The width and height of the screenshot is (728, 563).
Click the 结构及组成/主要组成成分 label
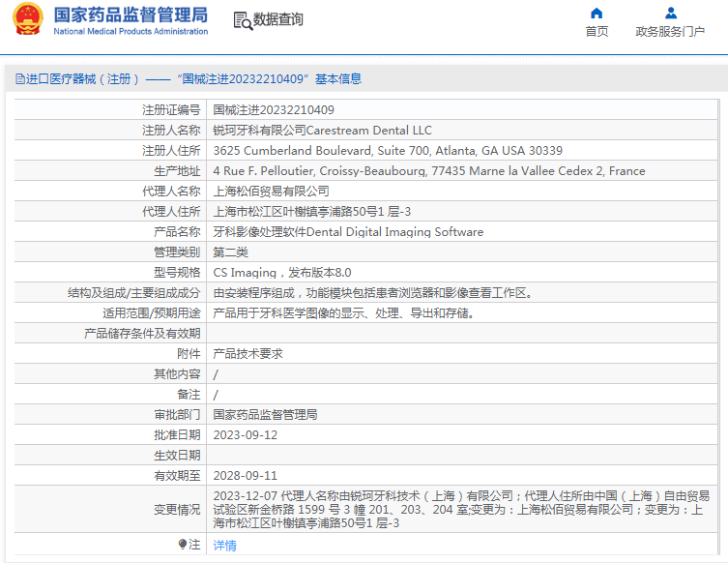[x=134, y=293]
